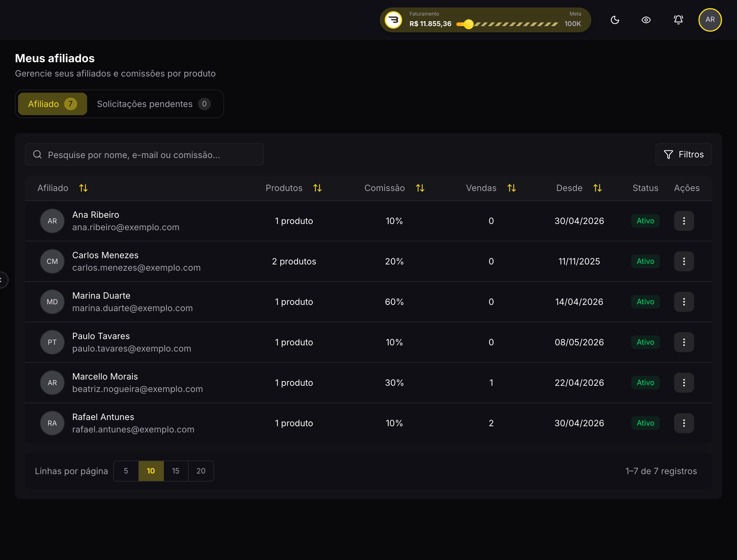
Task: Click the 2 produtos cell
Action: point(294,261)
